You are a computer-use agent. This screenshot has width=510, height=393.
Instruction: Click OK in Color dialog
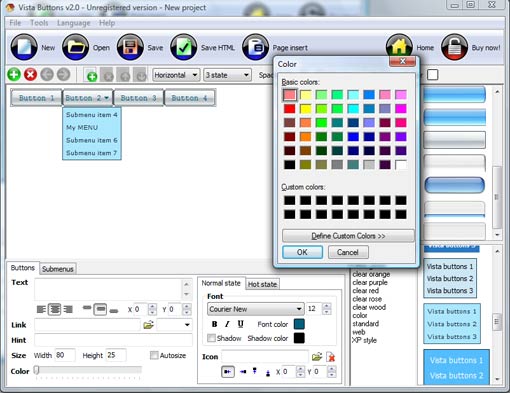tap(302, 252)
